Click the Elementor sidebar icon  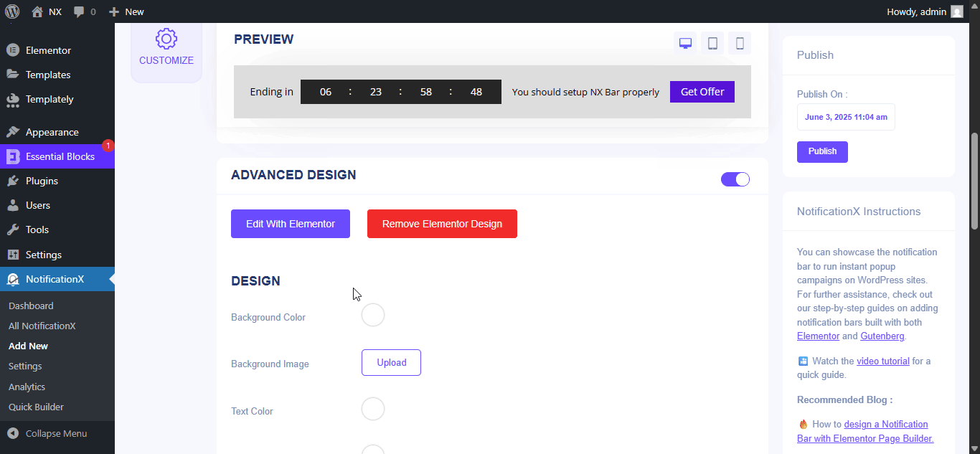pos(13,50)
